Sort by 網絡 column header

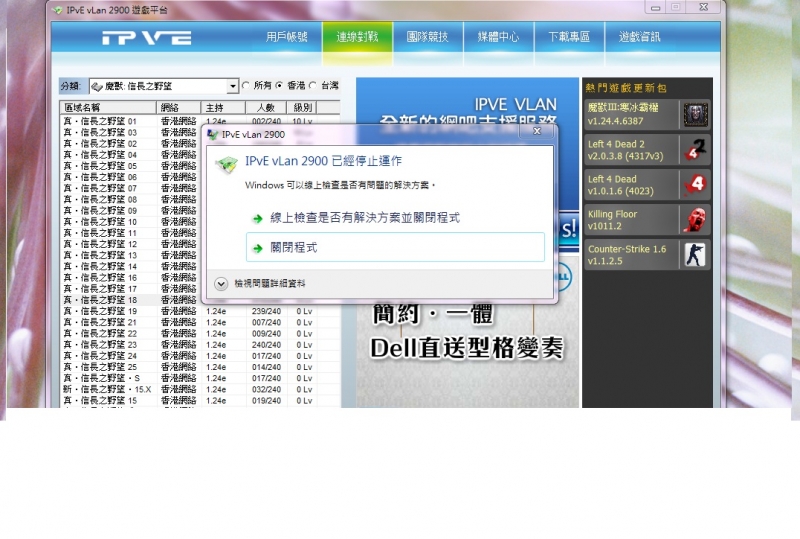(x=179, y=108)
